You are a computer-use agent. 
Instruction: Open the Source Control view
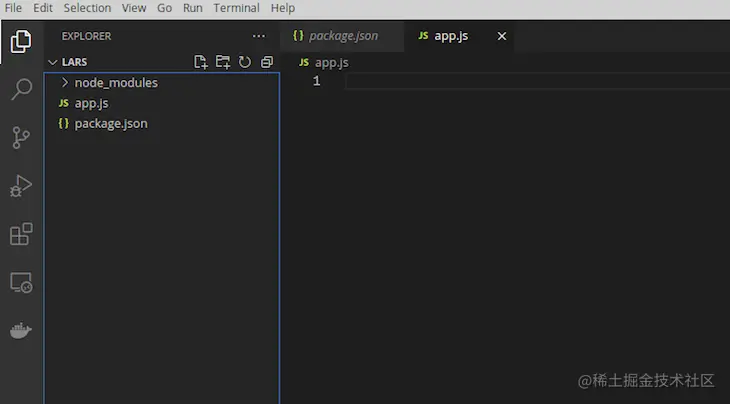click(x=21, y=137)
